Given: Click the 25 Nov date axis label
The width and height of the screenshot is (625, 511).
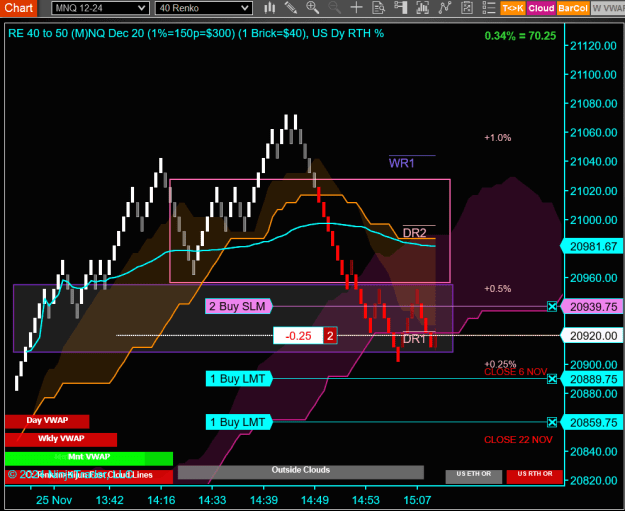Looking at the screenshot, I should pyautogui.click(x=54, y=500).
